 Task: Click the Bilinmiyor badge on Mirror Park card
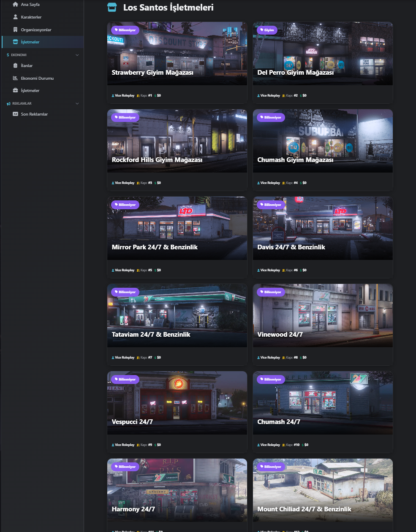click(125, 205)
